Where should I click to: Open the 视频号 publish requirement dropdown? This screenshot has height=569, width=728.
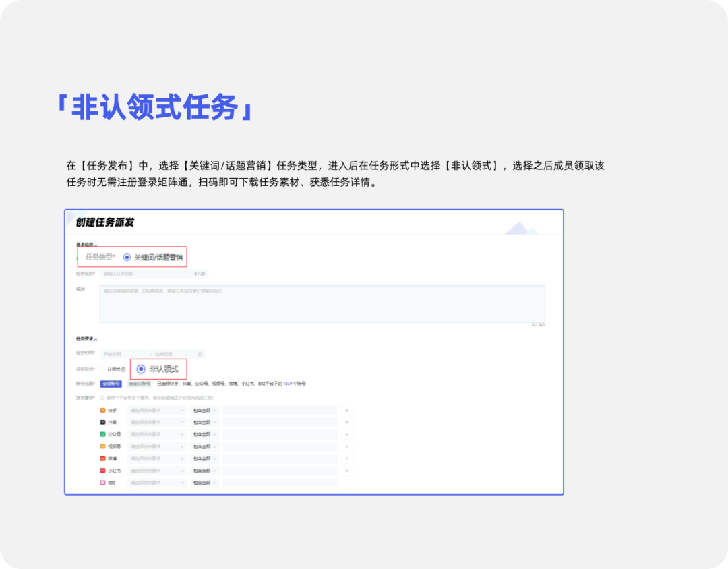(157, 447)
